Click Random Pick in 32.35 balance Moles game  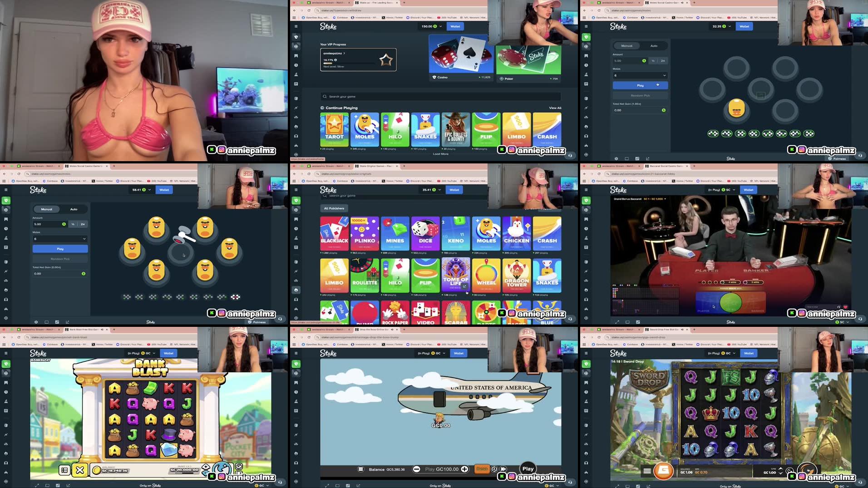[x=640, y=95]
